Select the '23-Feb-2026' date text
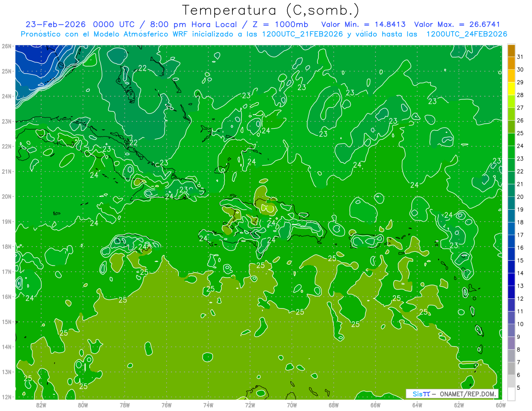Screen dimensions: 532x411 point(55,24)
